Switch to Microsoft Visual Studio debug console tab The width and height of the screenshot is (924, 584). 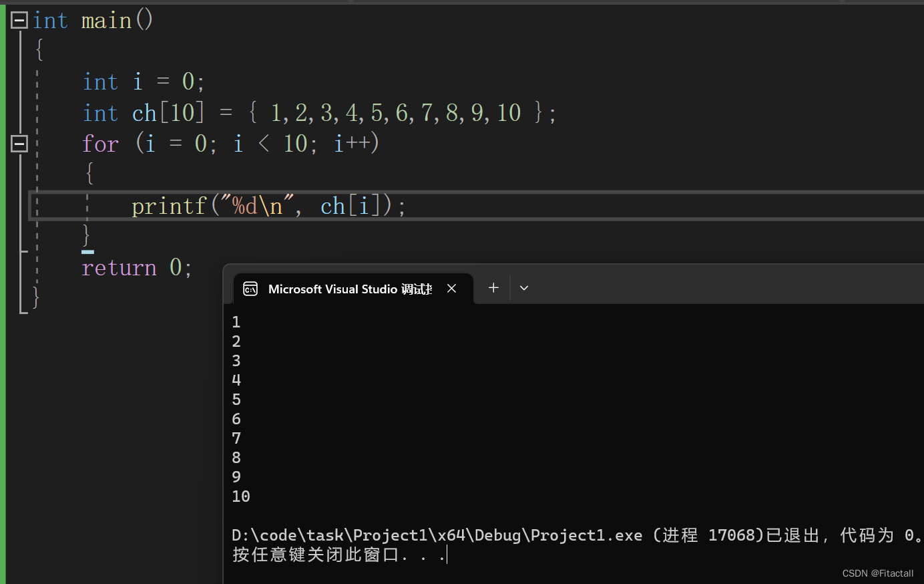(x=353, y=289)
